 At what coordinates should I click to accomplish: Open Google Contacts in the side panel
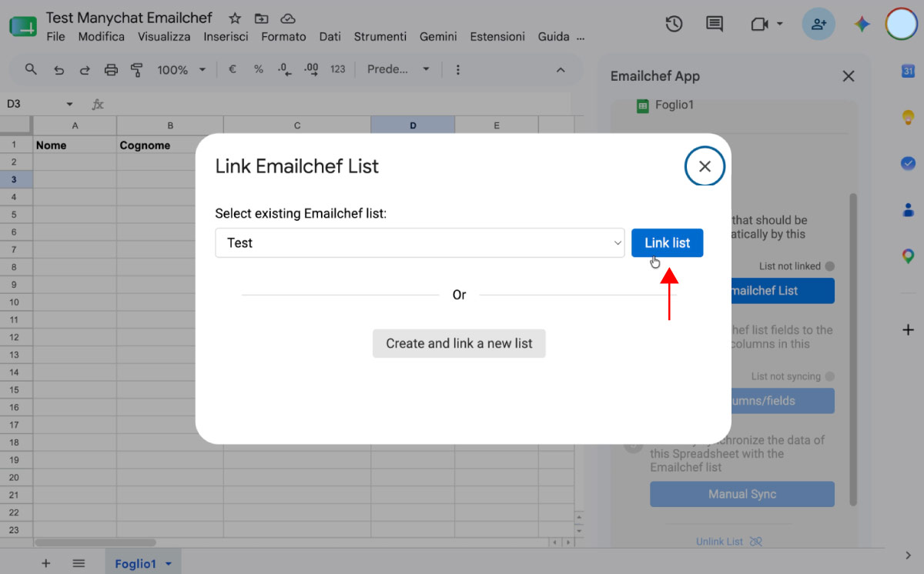click(x=908, y=209)
